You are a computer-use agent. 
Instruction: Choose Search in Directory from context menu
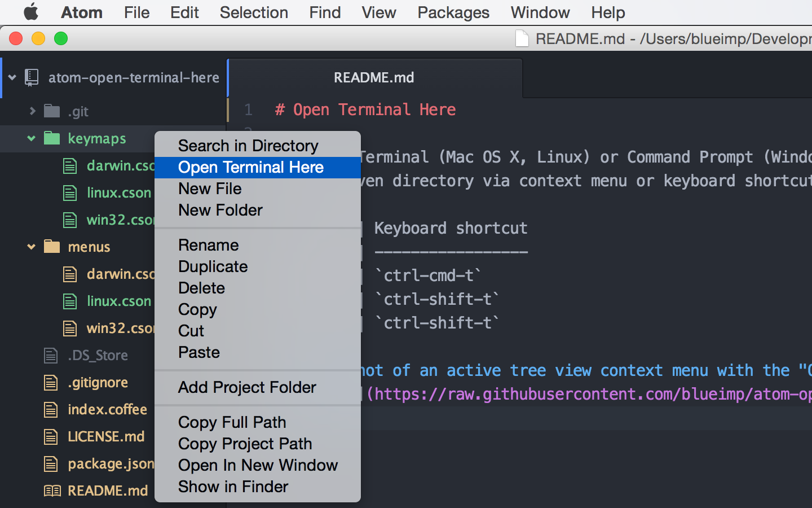(258, 146)
